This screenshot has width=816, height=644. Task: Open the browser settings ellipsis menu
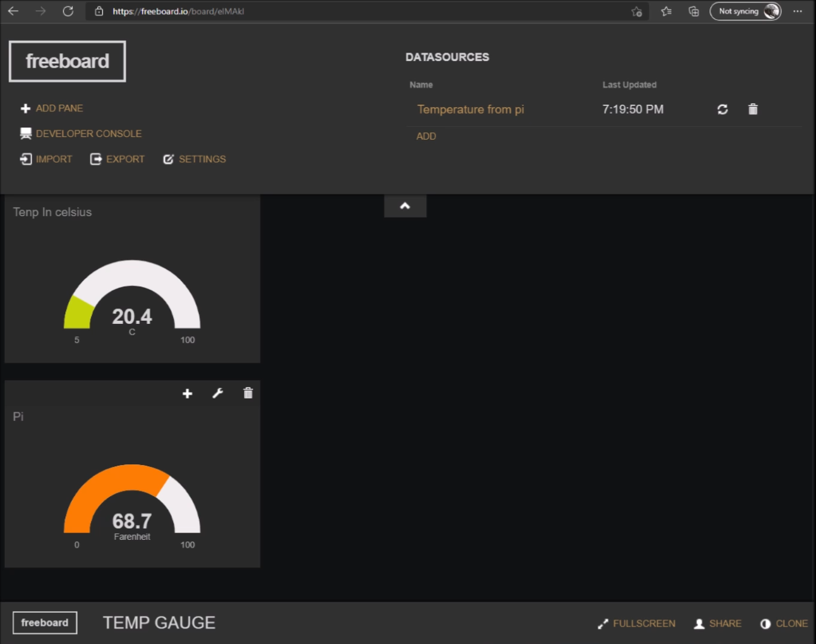[797, 11]
